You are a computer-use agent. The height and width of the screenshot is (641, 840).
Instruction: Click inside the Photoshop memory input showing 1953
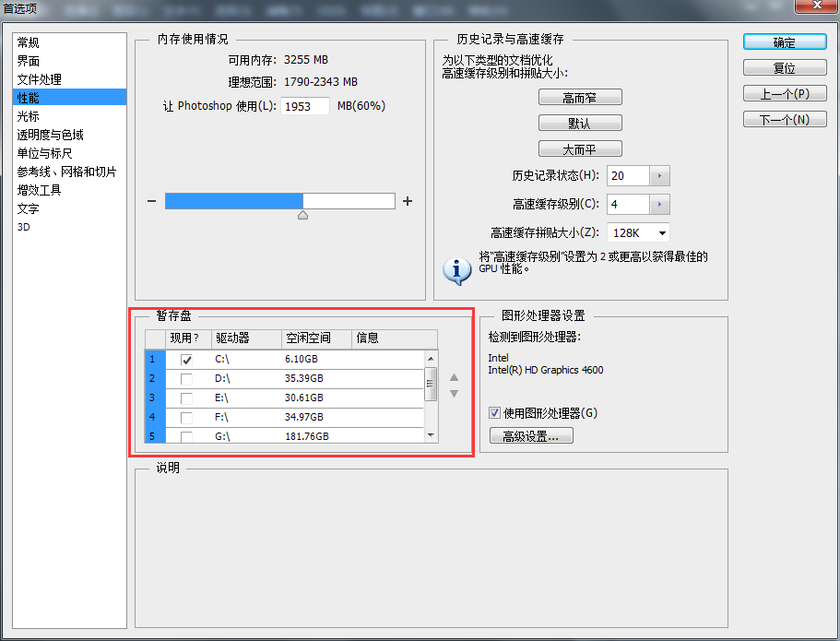coord(307,105)
